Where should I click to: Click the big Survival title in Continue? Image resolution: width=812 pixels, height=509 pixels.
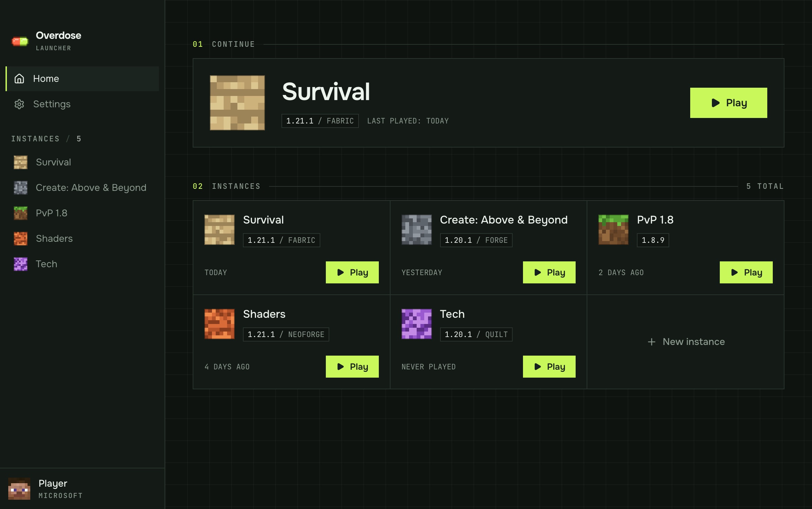point(326,92)
